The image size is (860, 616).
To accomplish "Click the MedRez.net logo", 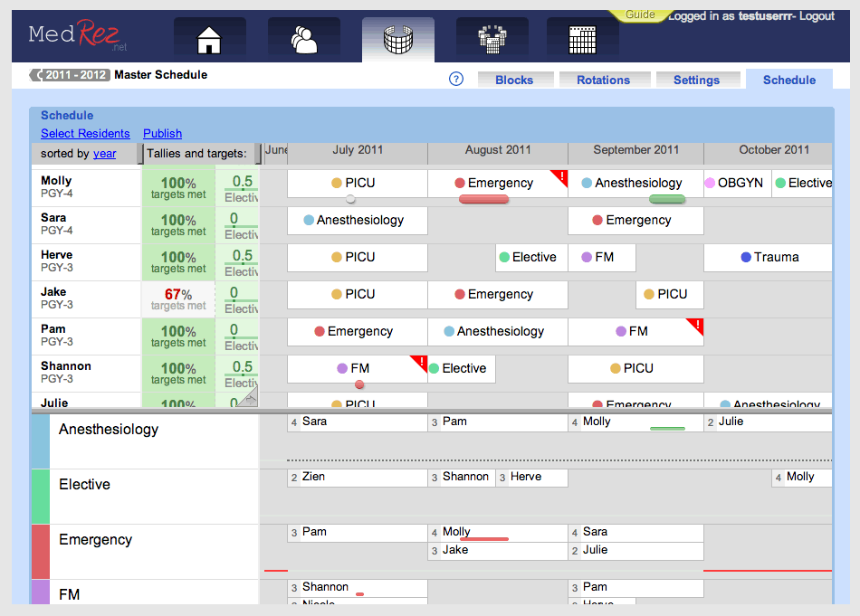I will coord(77,35).
